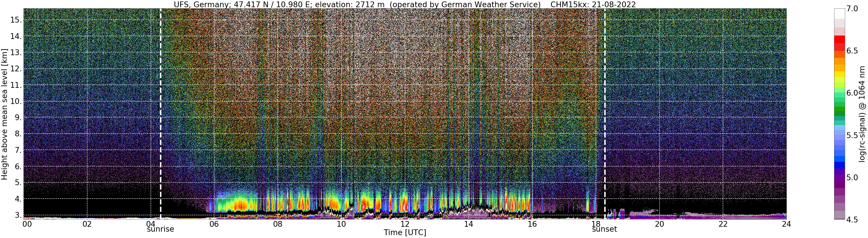Click the '11.' height tick label
Screen dimensions: 868x238
click(x=16, y=85)
